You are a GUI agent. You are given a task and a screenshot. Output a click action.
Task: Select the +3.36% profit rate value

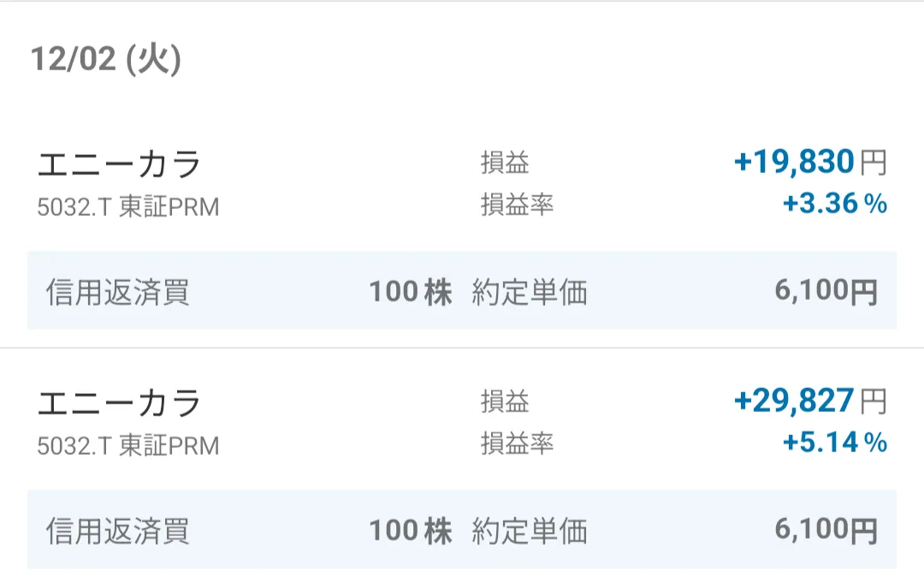(834, 205)
